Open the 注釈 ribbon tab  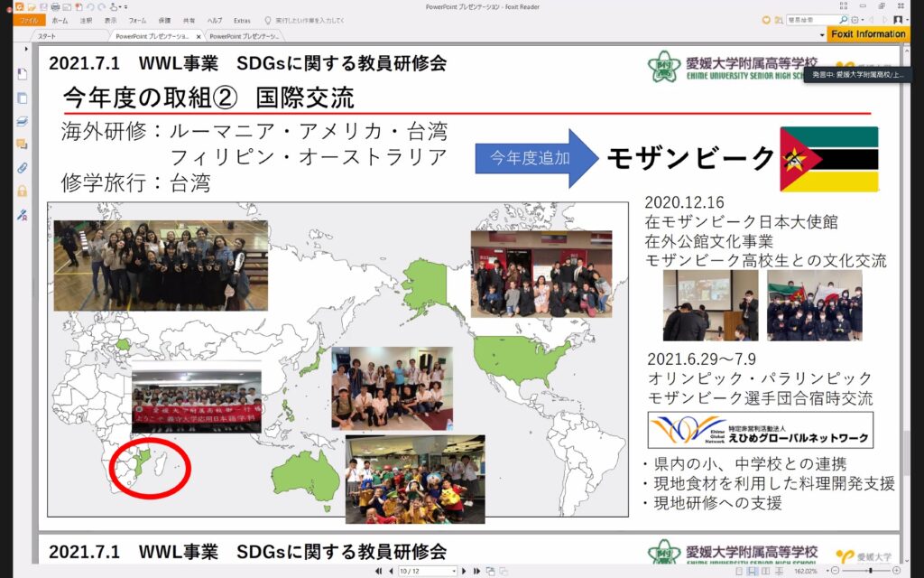[x=86, y=21]
